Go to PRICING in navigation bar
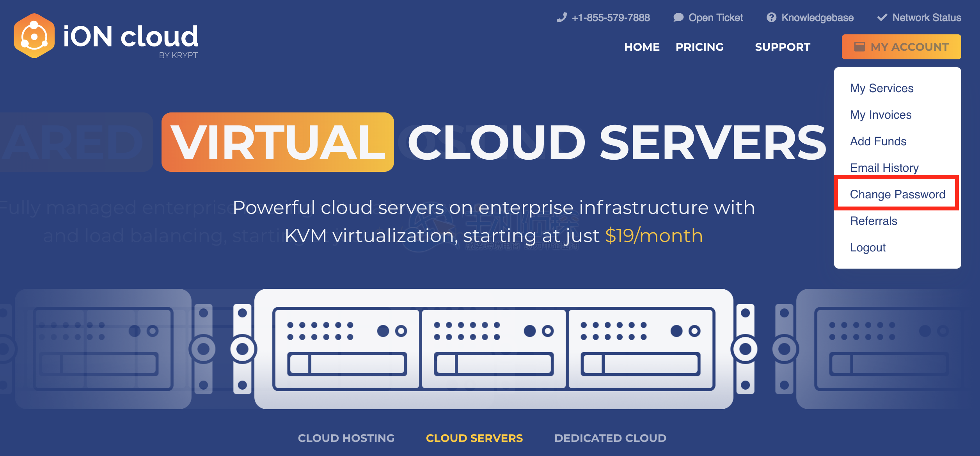This screenshot has width=980, height=456. [699, 47]
